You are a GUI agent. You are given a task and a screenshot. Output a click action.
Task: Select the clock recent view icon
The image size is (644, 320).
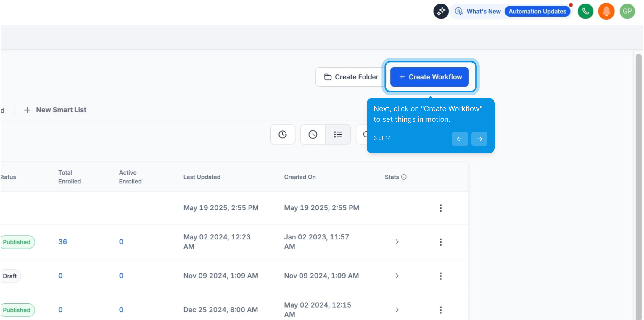(313, 135)
